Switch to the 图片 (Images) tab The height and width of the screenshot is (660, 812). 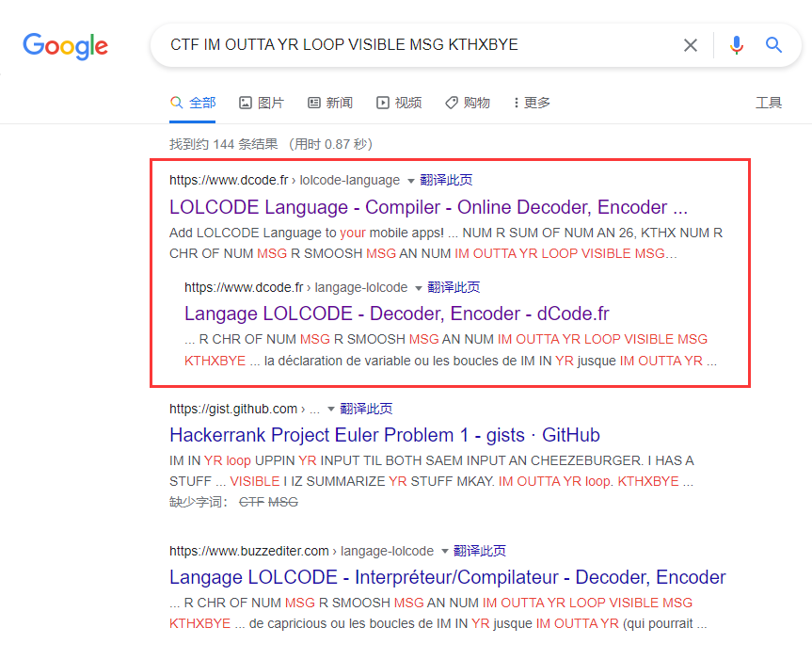click(x=262, y=103)
